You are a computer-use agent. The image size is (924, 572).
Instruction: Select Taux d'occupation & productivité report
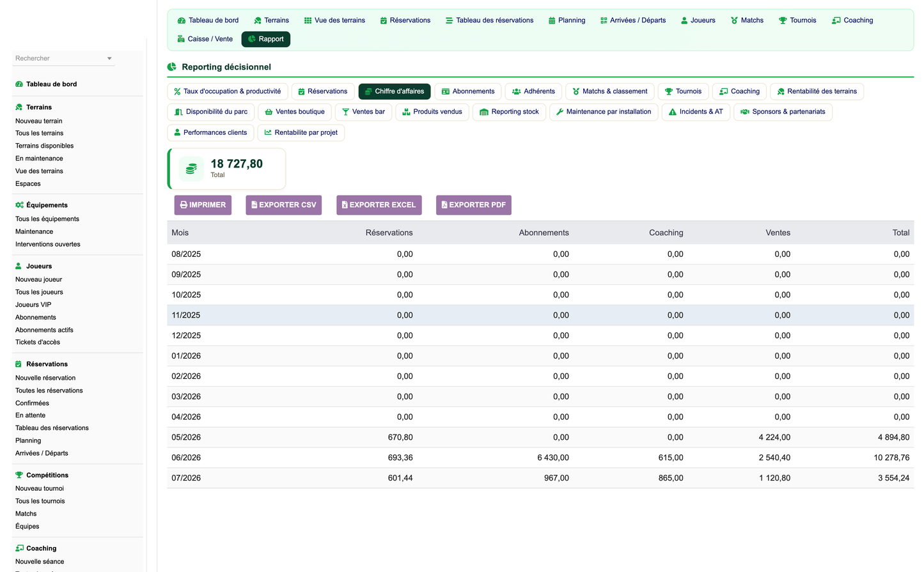(x=228, y=91)
